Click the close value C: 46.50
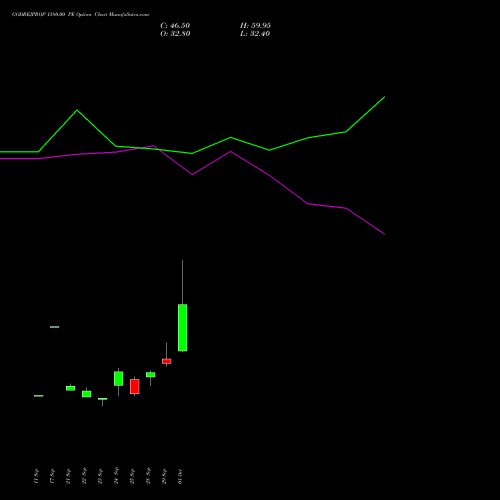The width and height of the screenshot is (500, 500). (x=175, y=26)
